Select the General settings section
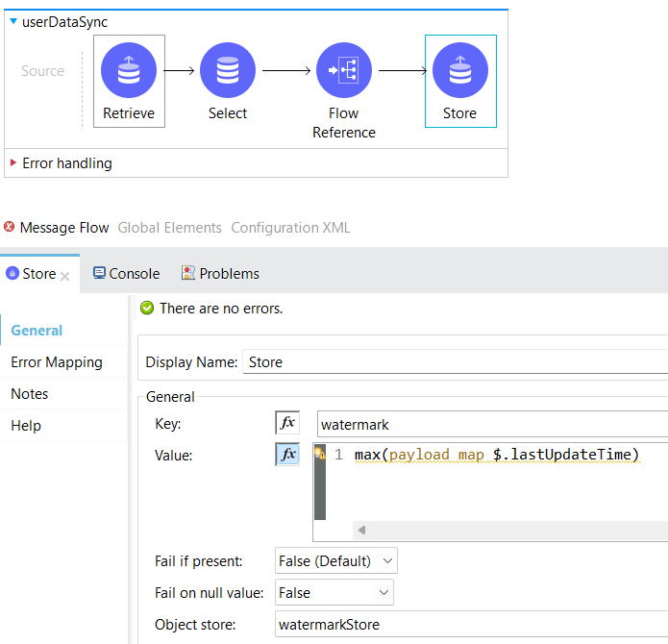This screenshot has width=668, height=644. [37, 331]
